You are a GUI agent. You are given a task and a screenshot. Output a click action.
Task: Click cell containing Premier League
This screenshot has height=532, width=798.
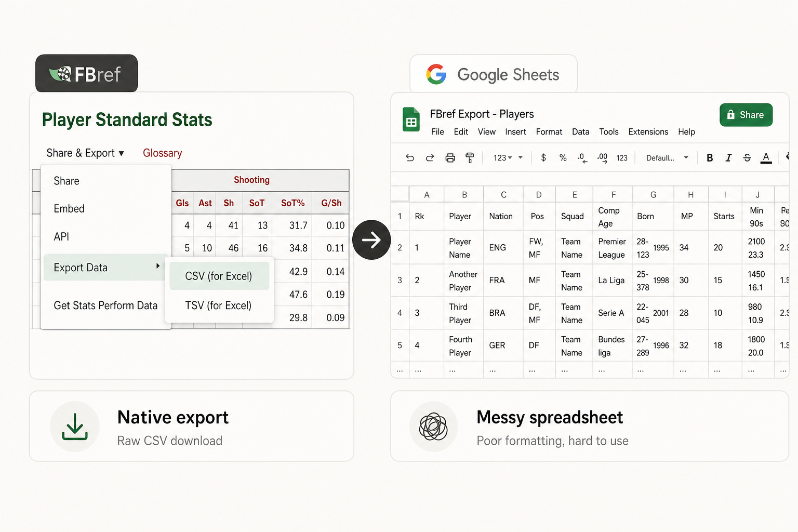613,248
